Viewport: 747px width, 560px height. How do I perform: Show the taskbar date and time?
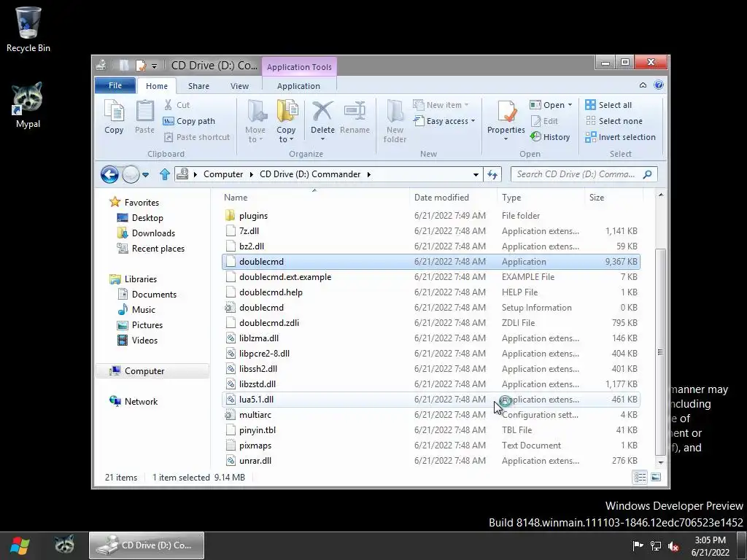[x=711, y=545]
